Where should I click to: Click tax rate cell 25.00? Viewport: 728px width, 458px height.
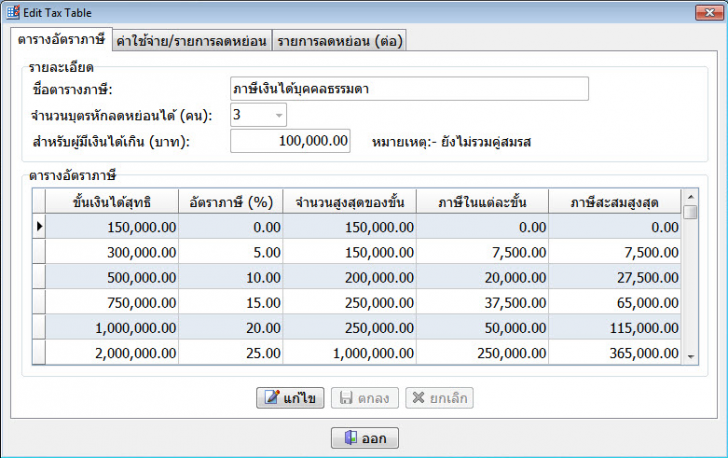point(231,352)
